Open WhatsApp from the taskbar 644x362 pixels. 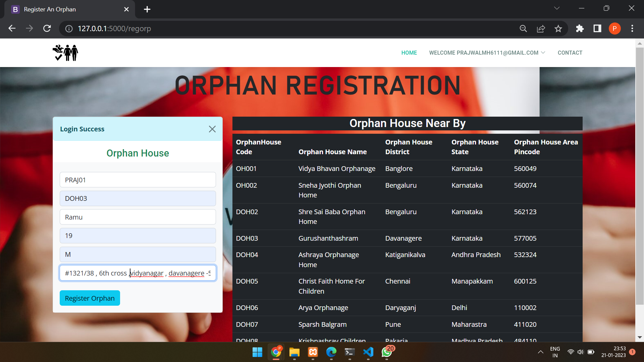[x=386, y=352]
